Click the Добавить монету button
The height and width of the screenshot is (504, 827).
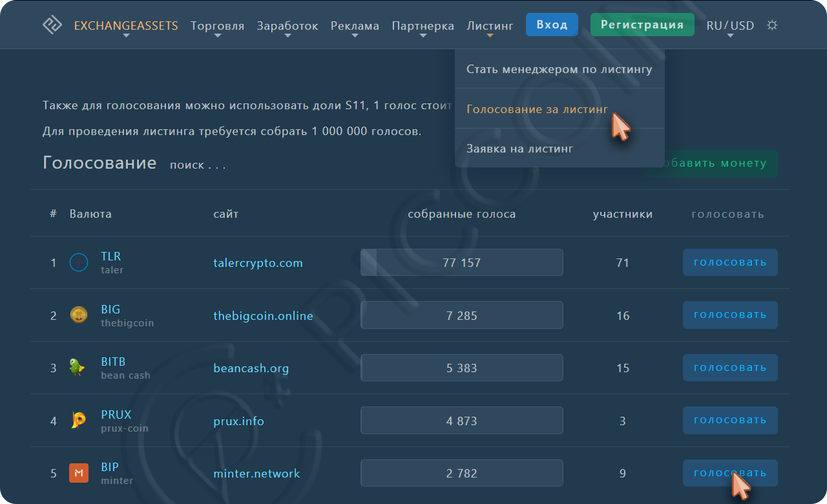(x=711, y=163)
